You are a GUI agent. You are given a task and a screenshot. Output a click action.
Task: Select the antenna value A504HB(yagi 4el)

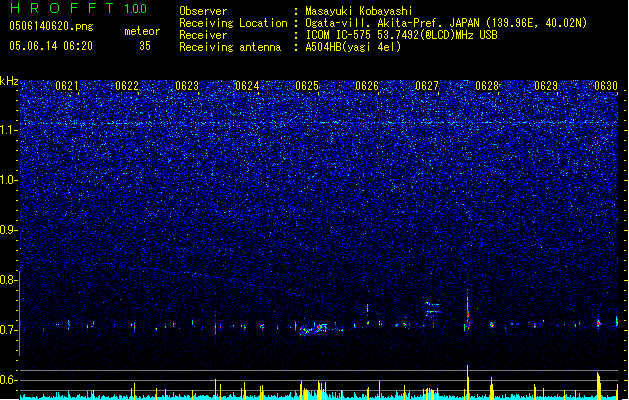click(x=353, y=47)
